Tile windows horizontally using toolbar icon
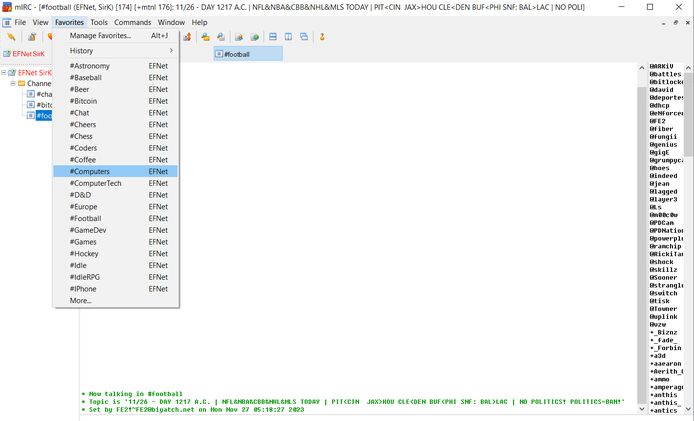The width and height of the screenshot is (694, 421). pyautogui.click(x=273, y=37)
